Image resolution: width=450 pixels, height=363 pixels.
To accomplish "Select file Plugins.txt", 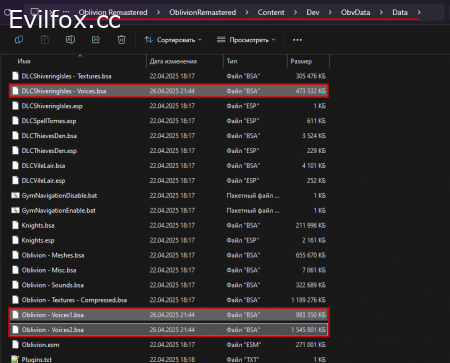I will click(169, 359).
